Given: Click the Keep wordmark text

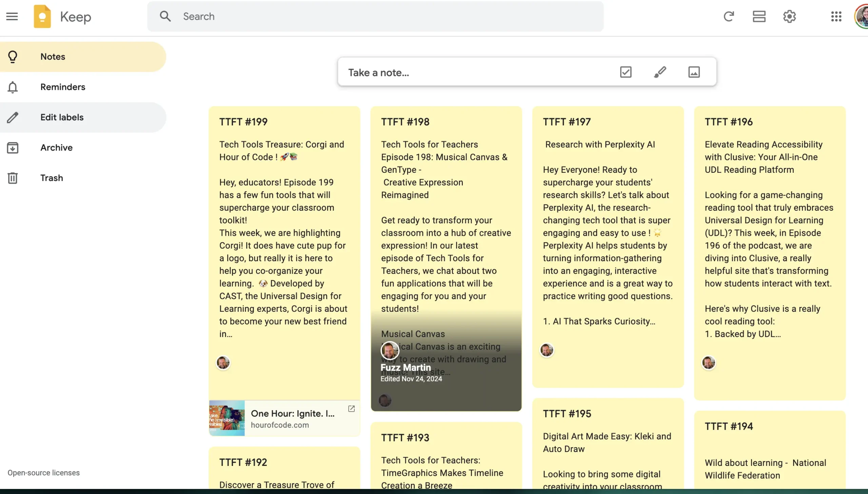Looking at the screenshot, I should (x=75, y=17).
